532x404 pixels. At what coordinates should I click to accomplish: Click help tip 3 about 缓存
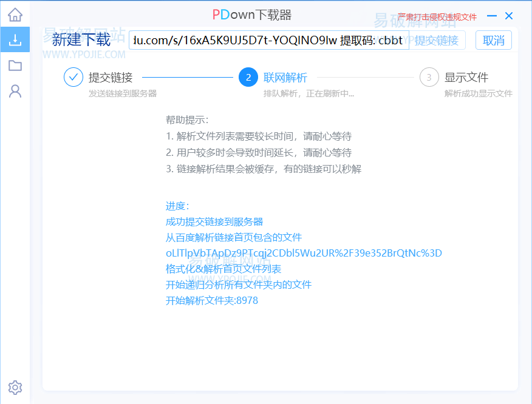tap(264, 169)
